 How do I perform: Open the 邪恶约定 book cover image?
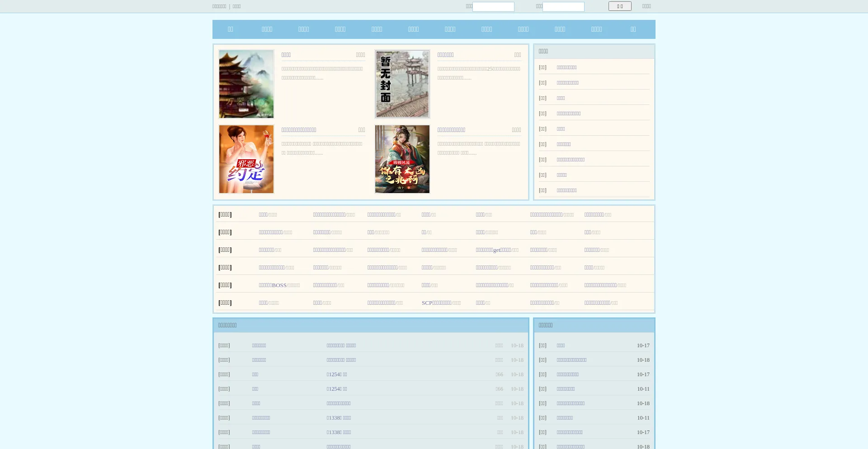pos(246,159)
